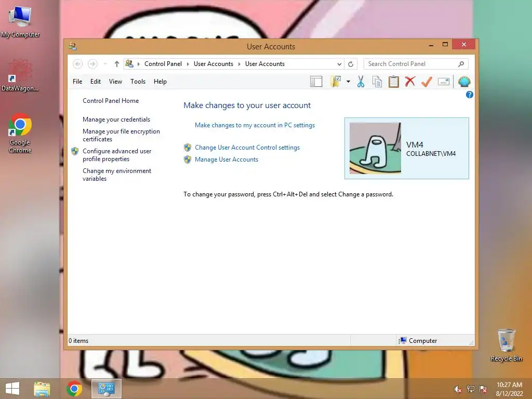Image resolution: width=532 pixels, height=399 pixels.
Task: Maximize the User Accounts window
Action: click(x=445, y=45)
